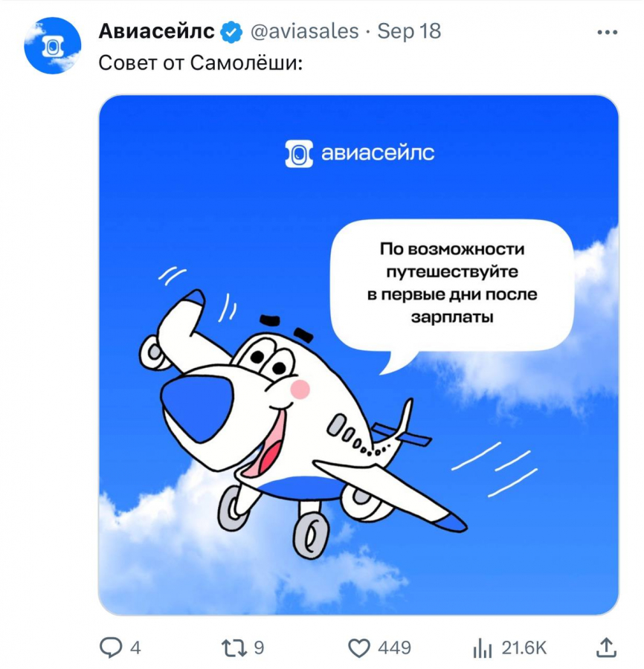The height and width of the screenshot is (669, 644).
Task: Click the blue verified badge
Action: (x=231, y=32)
